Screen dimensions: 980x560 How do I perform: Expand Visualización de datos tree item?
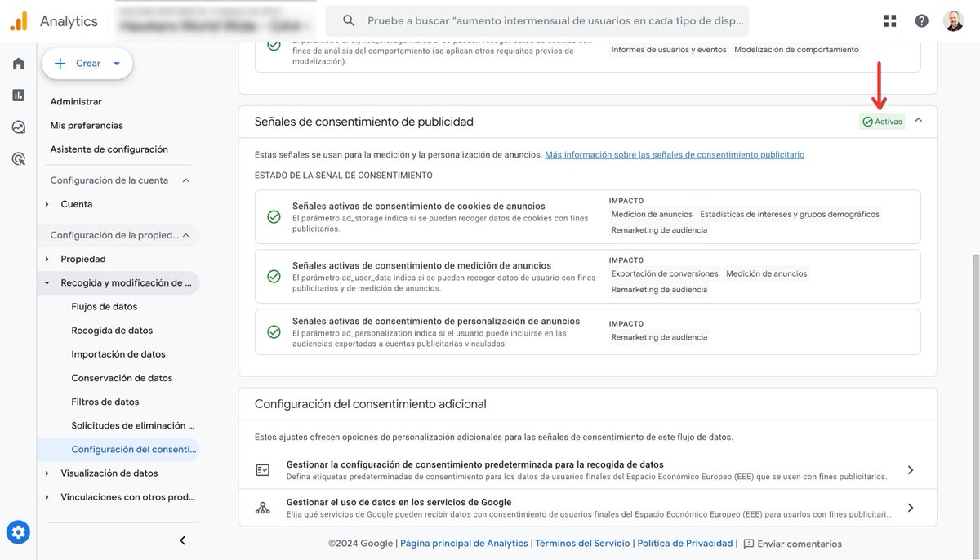47,473
